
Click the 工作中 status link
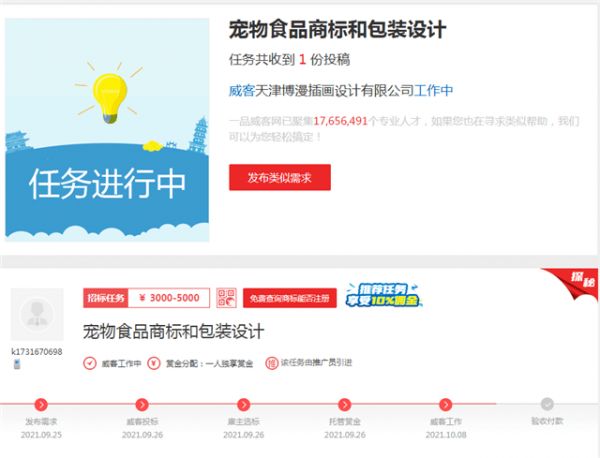[434, 91]
